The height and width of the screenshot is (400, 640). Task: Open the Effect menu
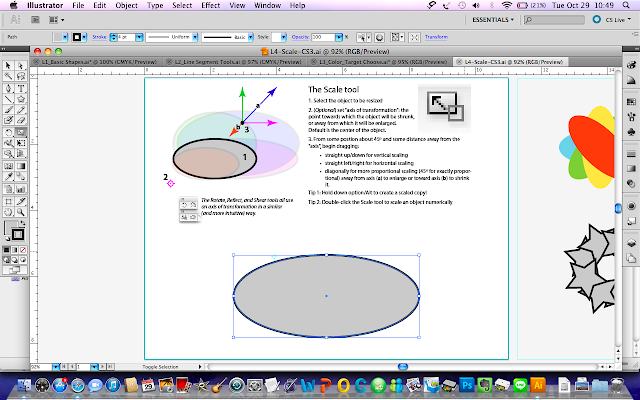(211, 5)
